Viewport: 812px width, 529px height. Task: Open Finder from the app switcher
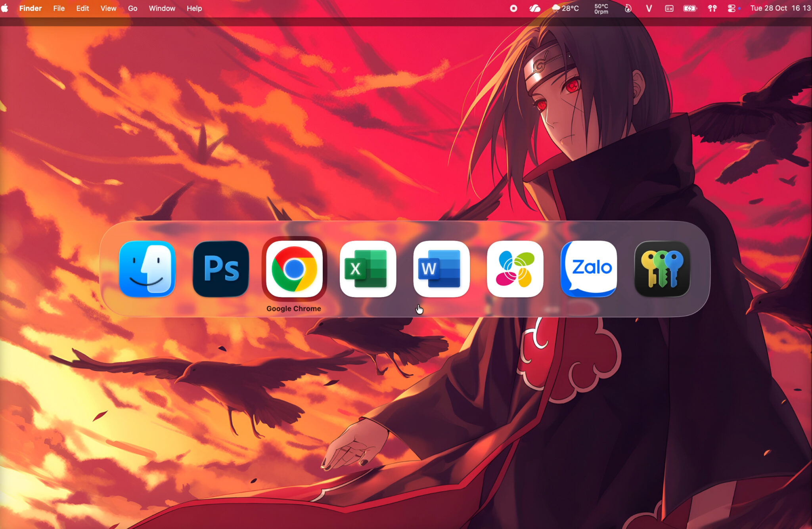tap(147, 269)
